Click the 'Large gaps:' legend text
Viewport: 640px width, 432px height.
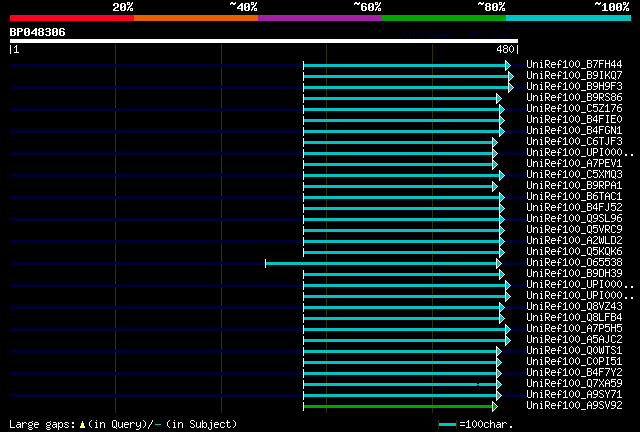[42, 424]
